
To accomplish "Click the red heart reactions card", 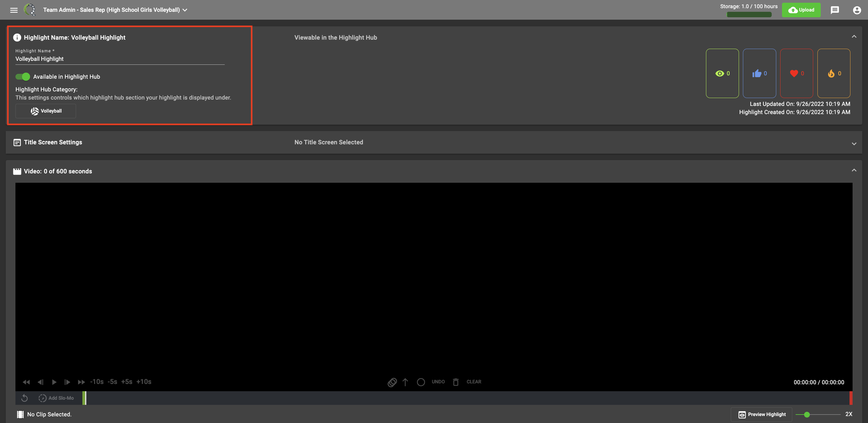I will click(797, 73).
